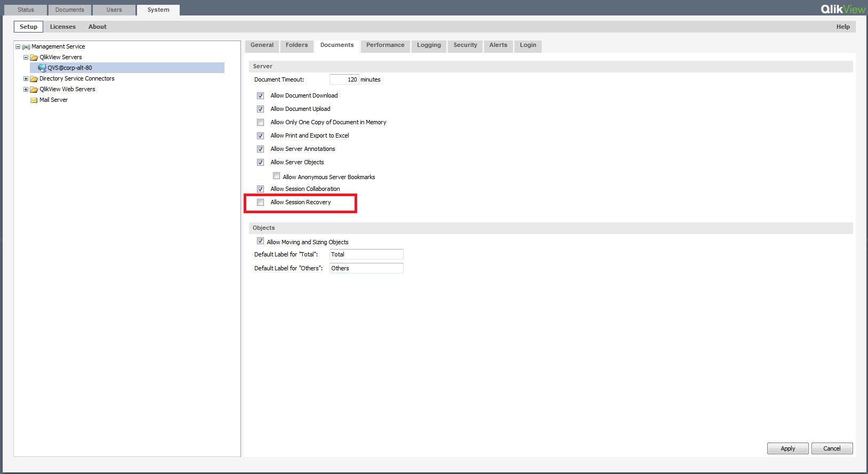Toggle Allow Print and Export to Excel
868x474 pixels.
pyautogui.click(x=260, y=136)
